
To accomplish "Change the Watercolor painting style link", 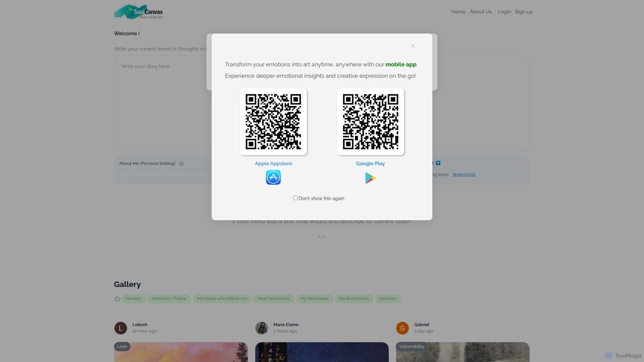I will point(464,174).
